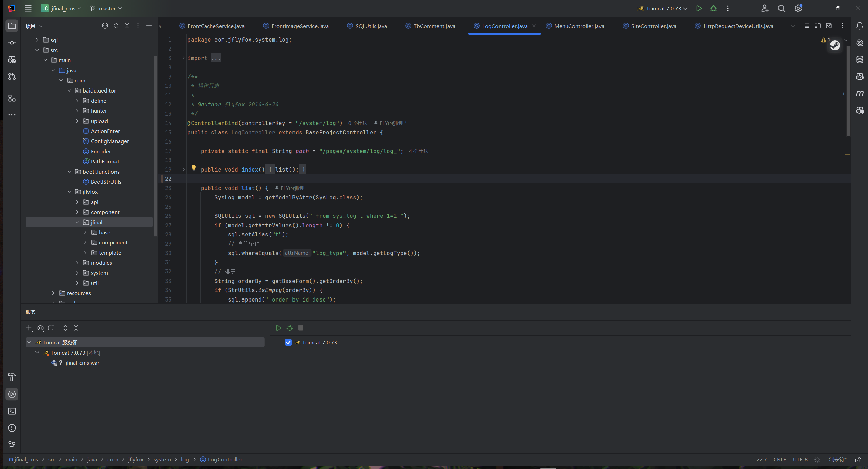Screen dimensions: 868x469
Task: Click the CRLF line separator widget
Action: point(780,460)
